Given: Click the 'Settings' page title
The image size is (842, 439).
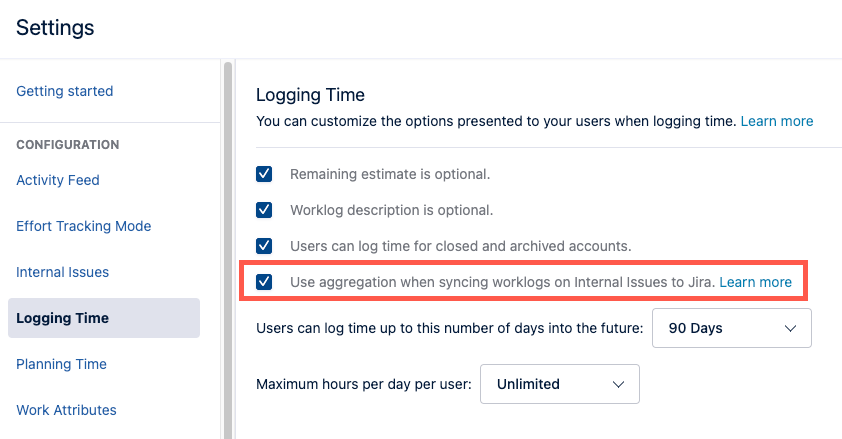Looking at the screenshot, I should coord(55,28).
